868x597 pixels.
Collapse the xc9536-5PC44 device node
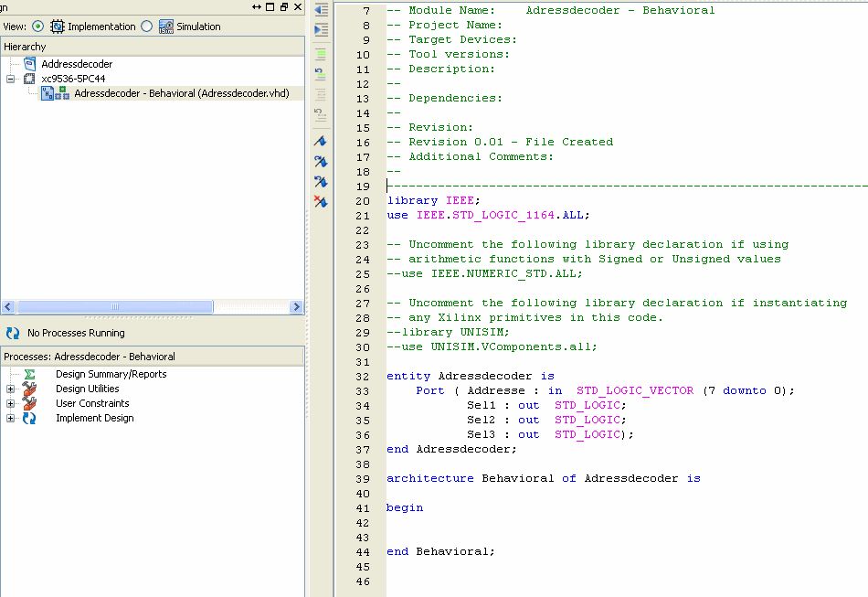pyautogui.click(x=11, y=79)
